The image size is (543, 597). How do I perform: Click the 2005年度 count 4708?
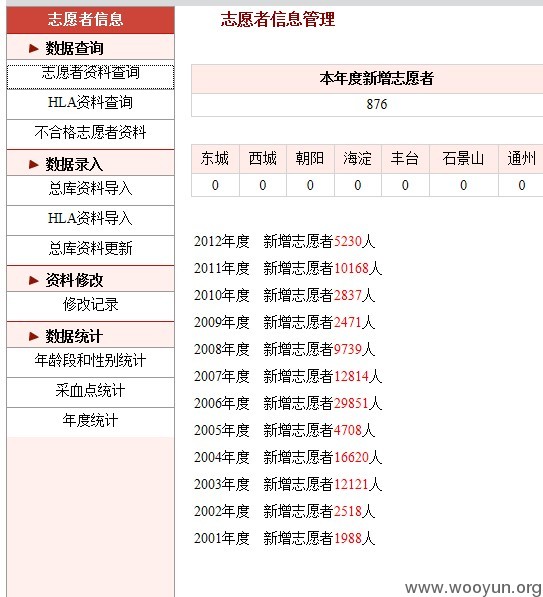coord(348,431)
